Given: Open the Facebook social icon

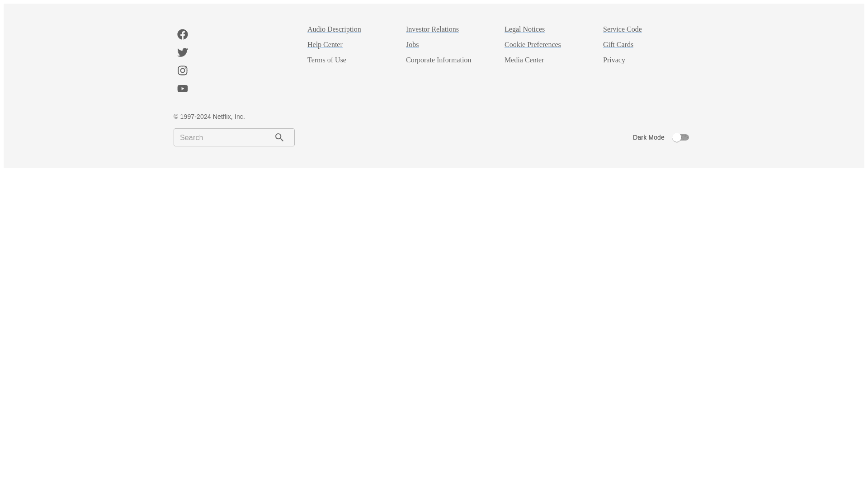Looking at the screenshot, I should [x=182, y=34].
